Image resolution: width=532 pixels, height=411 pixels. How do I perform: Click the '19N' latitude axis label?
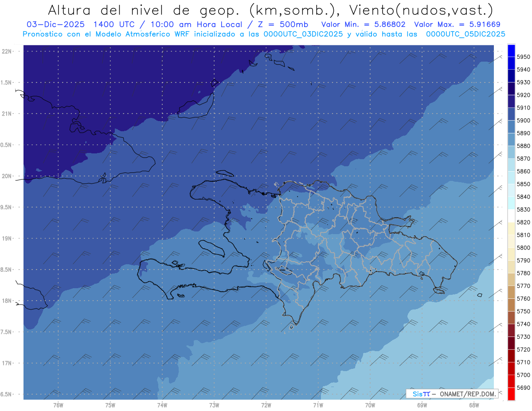coord(7,239)
